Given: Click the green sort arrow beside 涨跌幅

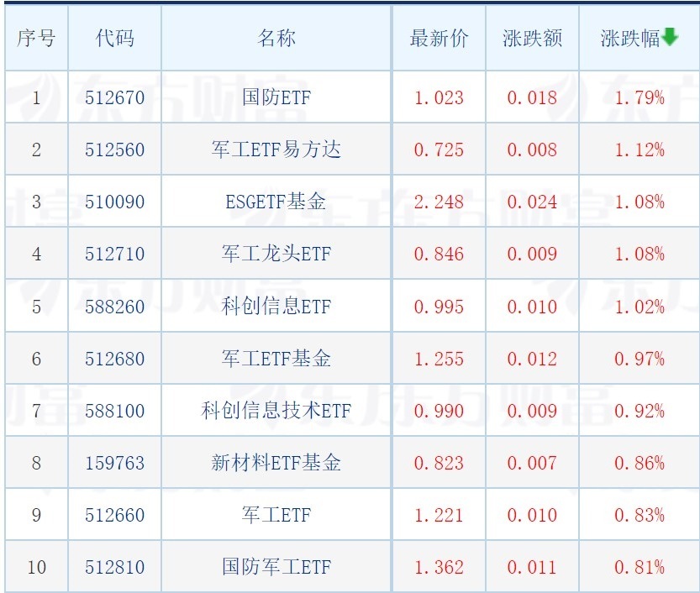Looking at the screenshot, I should (x=670, y=38).
